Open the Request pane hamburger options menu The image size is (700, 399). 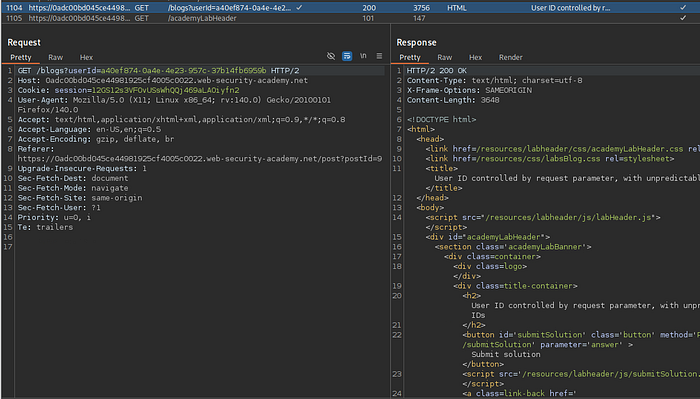pos(379,56)
